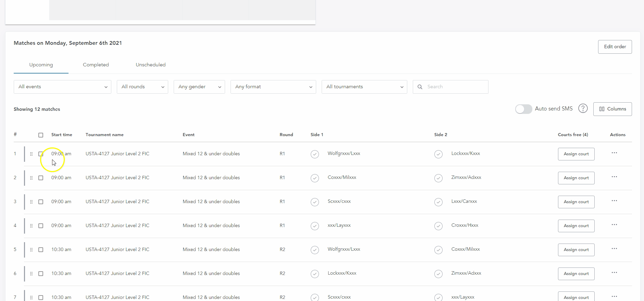This screenshot has width=644, height=301.
Task: Click check-in circle beside Scxxx/cxxx in match 3
Action: tap(315, 202)
